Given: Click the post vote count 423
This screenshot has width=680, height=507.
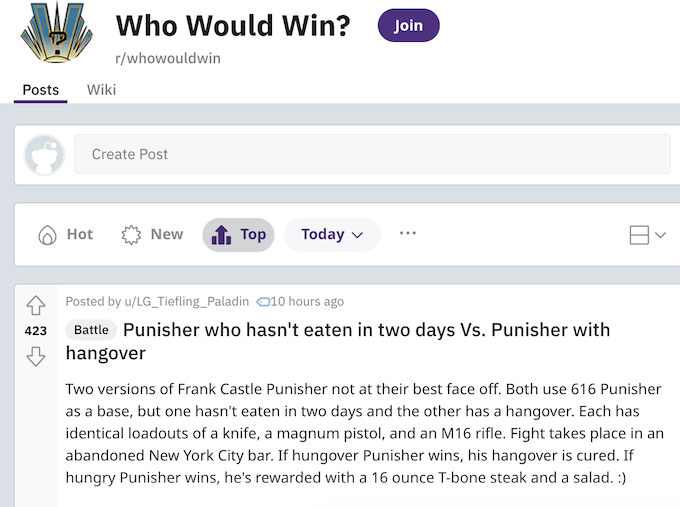Looking at the screenshot, I should (36, 331).
